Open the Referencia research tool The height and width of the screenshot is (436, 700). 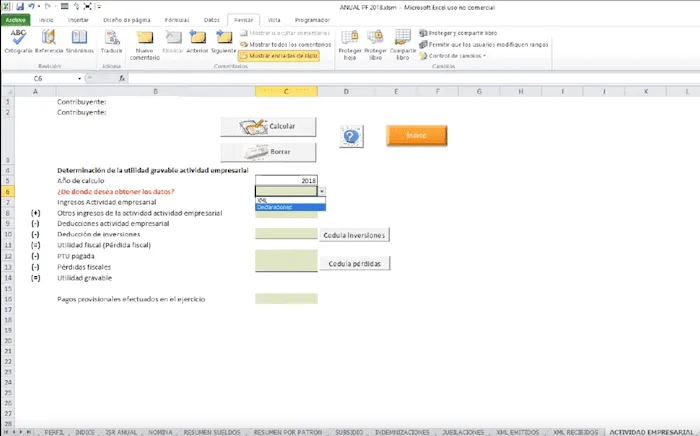pos(49,41)
